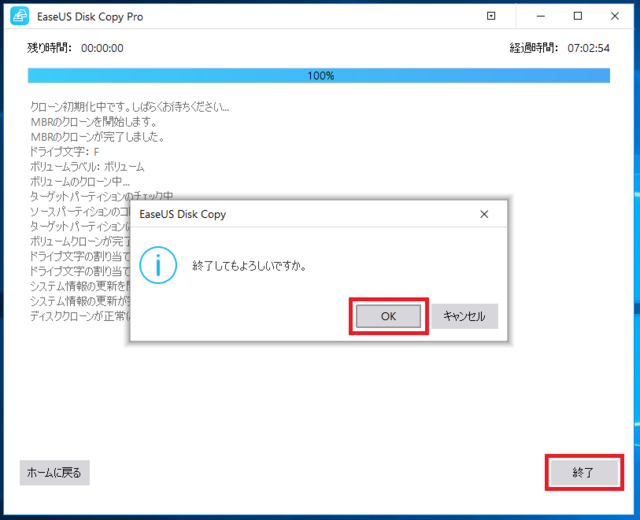Click the EaseUS Disk Copy Pro window title
The image size is (640, 520).
(x=90, y=17)
